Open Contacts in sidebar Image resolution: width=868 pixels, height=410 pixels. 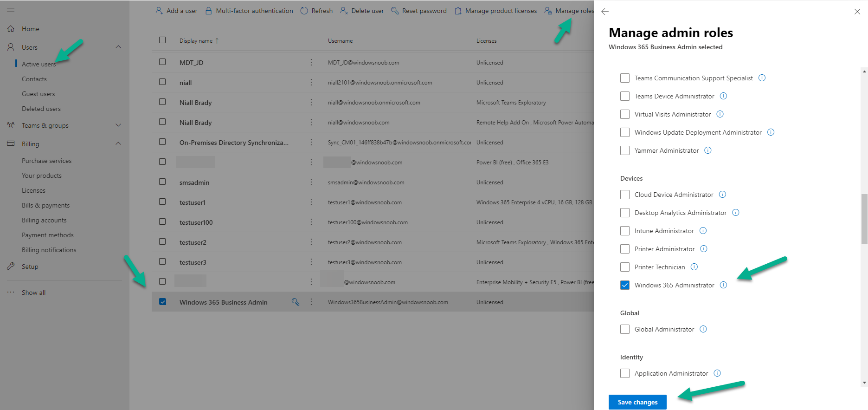click(x=34, y=79)
